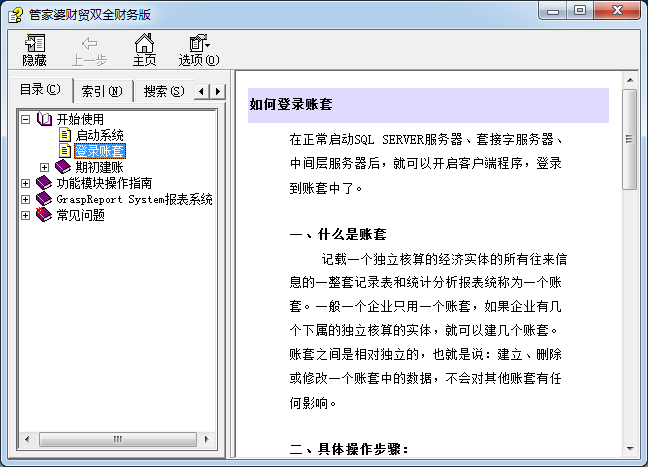648x467 pixels.
Task: Click the content pane's scroll-up arrow
Action: click(630, 80)
